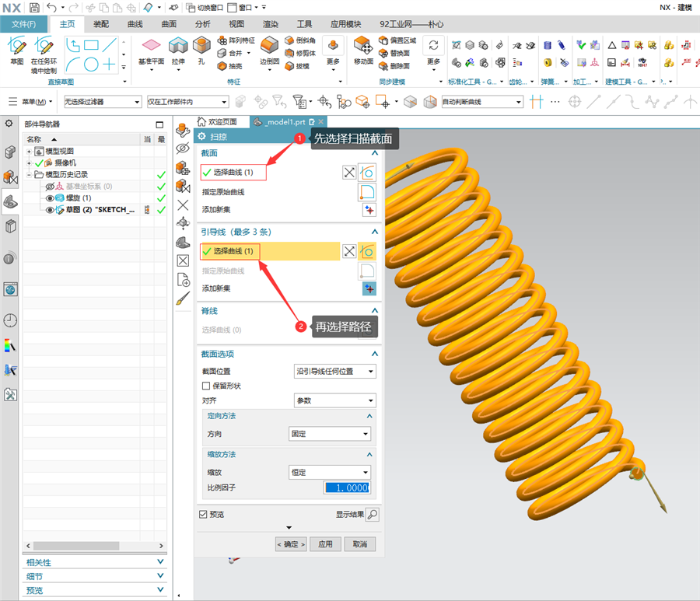Select the circle sketch tool icon
This screenshot has height=601, width=700.
pos(91,65)
